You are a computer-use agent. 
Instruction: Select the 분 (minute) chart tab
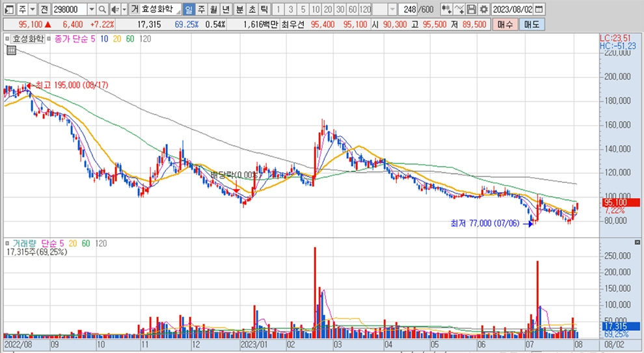pyautogui.click(x=239, y=10)
